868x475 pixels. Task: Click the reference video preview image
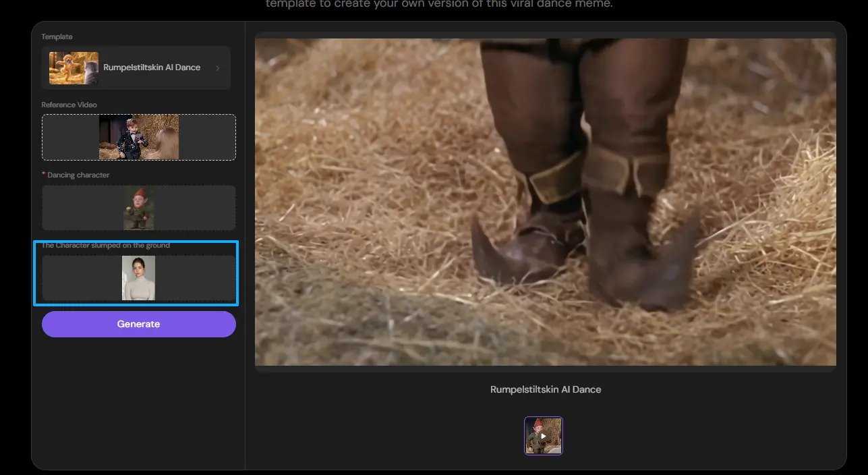point(139,137)
